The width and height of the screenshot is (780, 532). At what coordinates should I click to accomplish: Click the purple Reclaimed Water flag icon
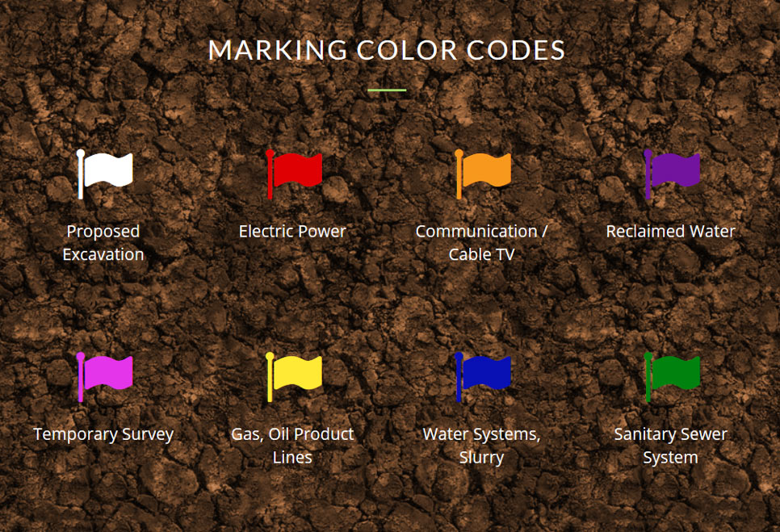point(672,174)
